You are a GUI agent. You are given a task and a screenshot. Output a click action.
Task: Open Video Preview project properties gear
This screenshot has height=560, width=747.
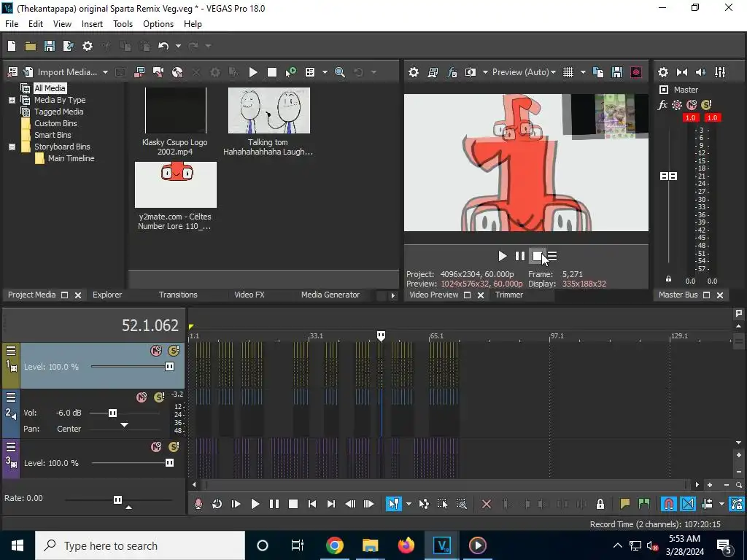[414, 72]
